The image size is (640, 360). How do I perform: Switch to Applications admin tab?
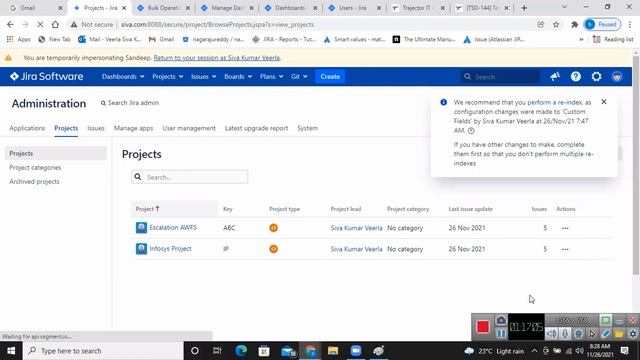(27, 128)
